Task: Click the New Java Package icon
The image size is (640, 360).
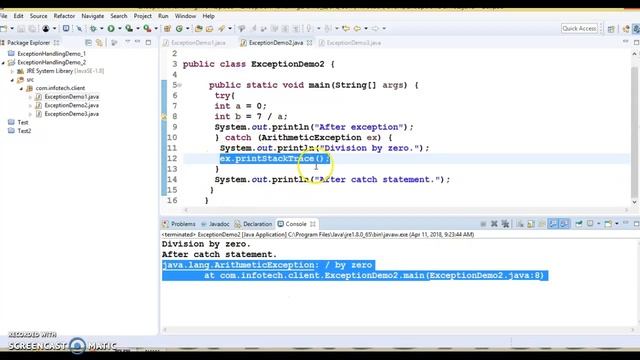Action: click(167, 29)
